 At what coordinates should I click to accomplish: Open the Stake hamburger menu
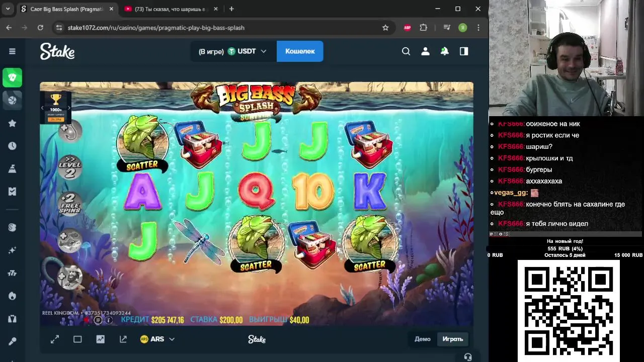[12, 51]
